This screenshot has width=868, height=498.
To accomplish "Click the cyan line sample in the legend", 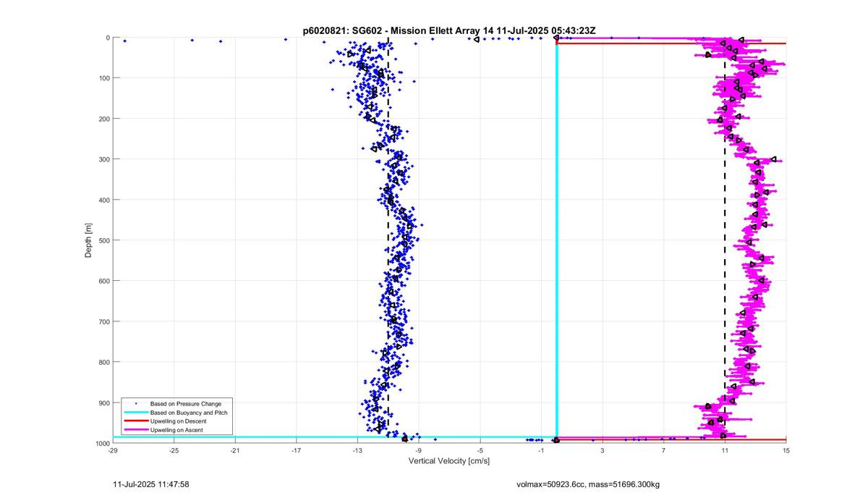I will point(135,412).
